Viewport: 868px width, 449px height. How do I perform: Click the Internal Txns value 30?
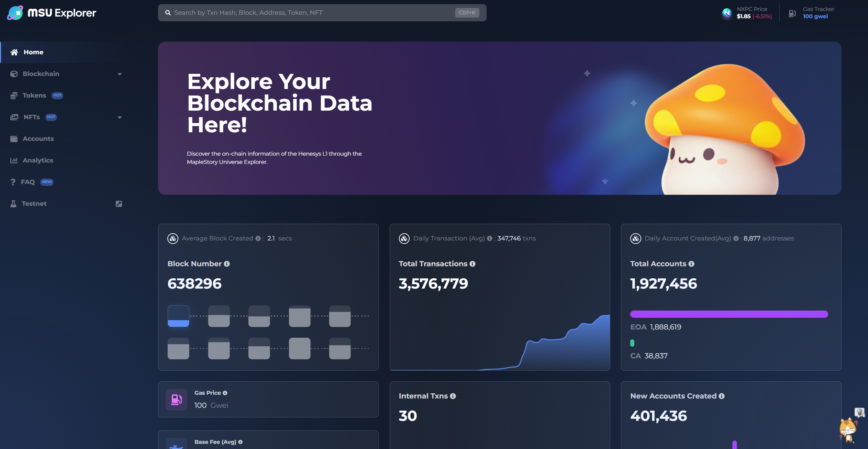coord(408,416)
